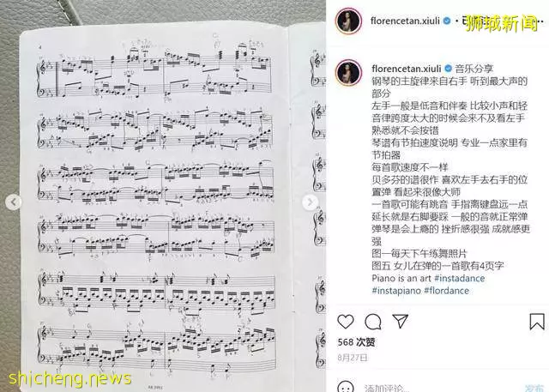Click the emoji smiley in comment box

[345, 388]
